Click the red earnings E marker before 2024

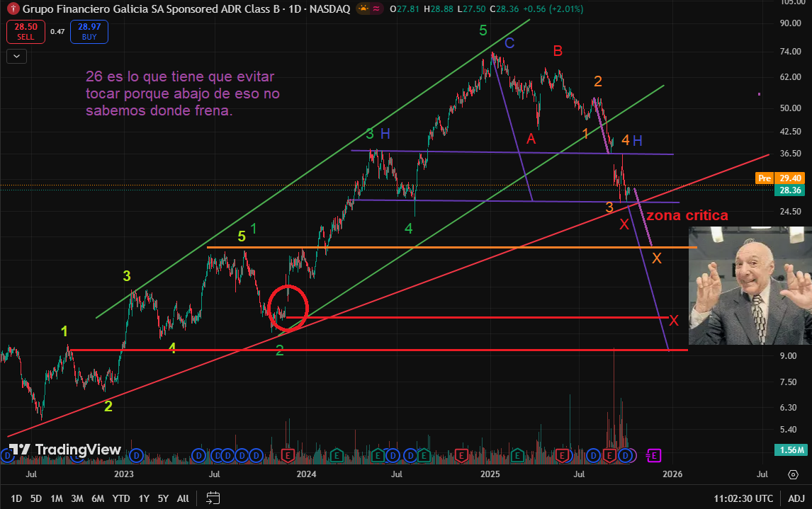(288, 456)
